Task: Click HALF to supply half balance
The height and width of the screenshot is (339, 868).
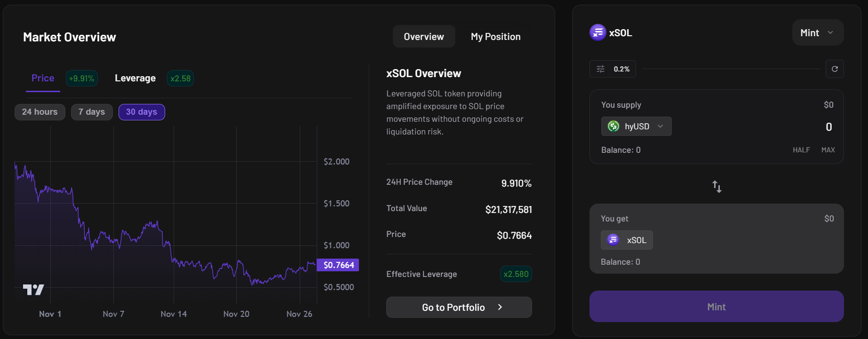Action: point(801,150)
